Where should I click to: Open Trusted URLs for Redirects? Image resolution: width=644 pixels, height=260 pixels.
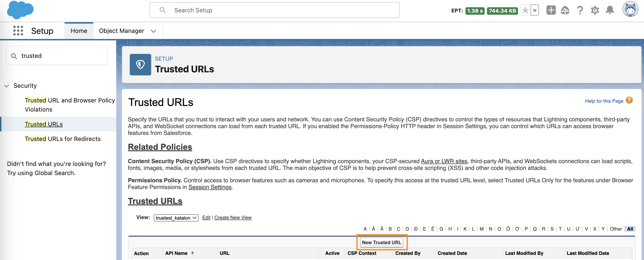click(x=63, y=139)
